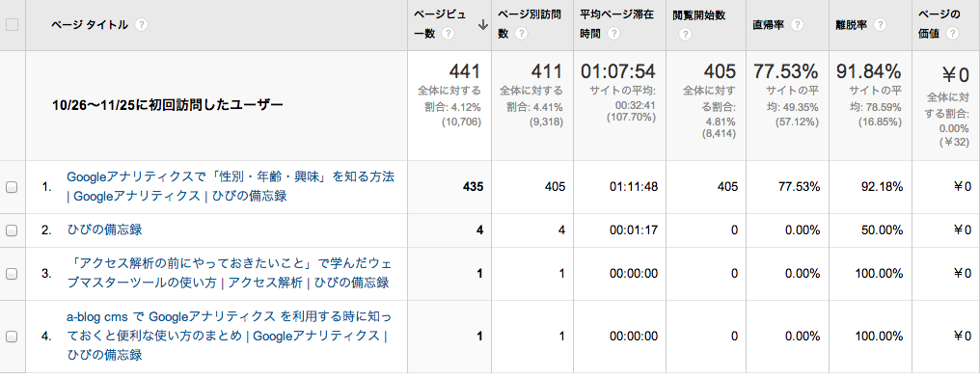Open 「性別・年齢・興味」を知る方法 page link
This screenshot has height=378, width=980.
click(231, 186)
